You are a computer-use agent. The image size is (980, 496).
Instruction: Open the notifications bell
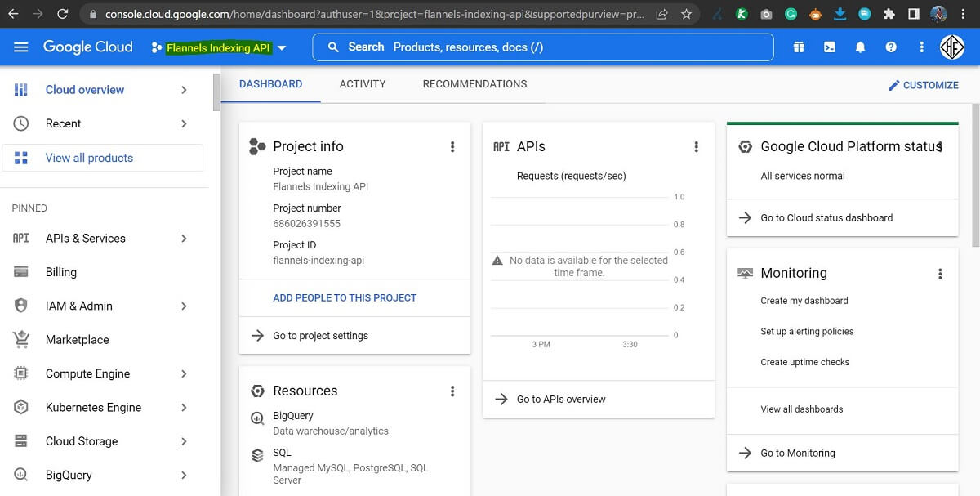[x=860, y=47]
